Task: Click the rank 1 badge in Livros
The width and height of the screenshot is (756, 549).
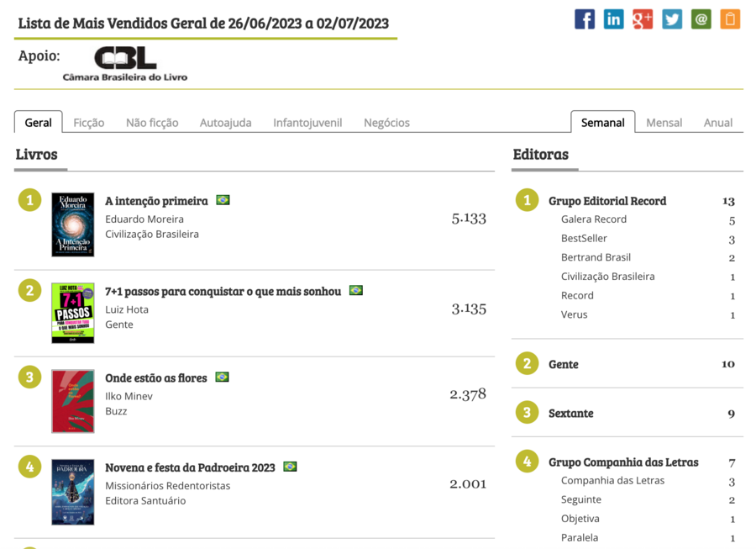Action: (30, 200)
